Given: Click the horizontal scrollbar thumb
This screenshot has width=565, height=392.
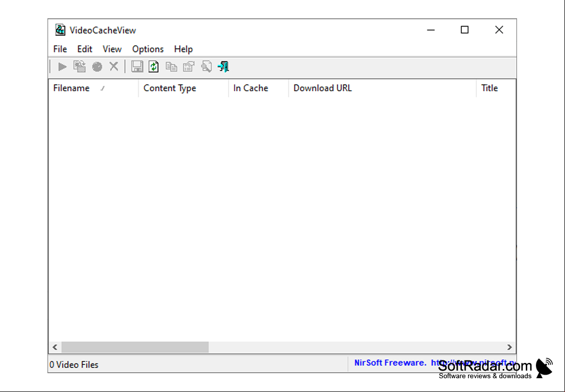Looking at the screenshot, I should click(135, 347).
